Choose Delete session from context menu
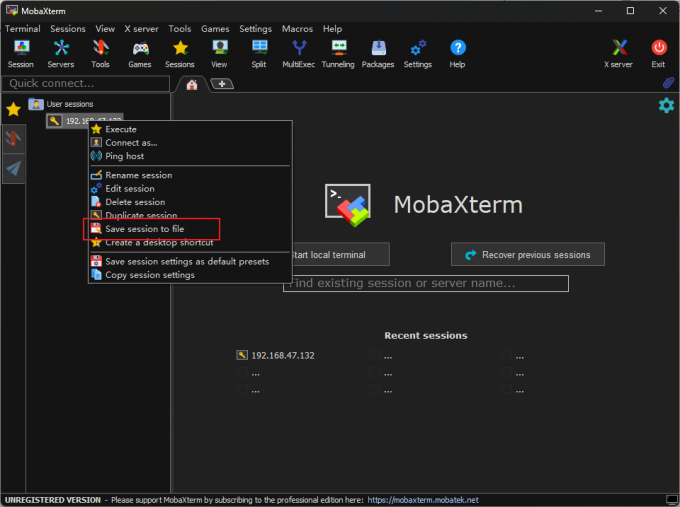The image size is (680, 507). click(x=190, y=202)
